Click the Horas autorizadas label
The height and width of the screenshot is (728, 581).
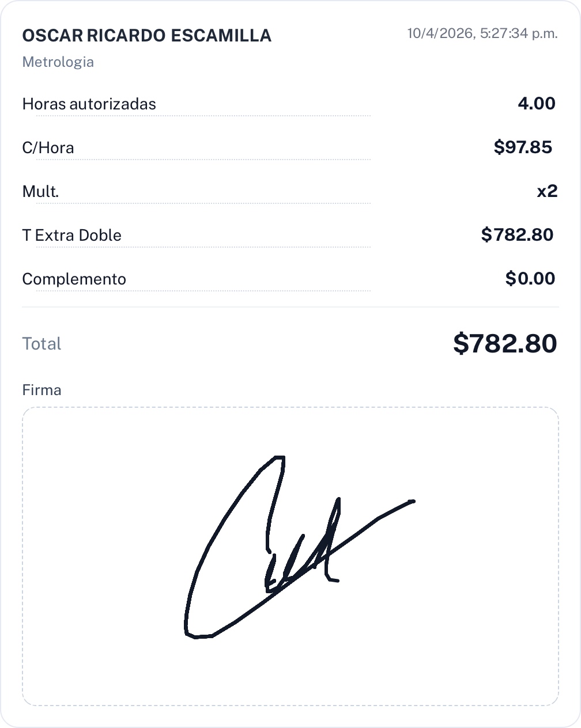point(89,104)
